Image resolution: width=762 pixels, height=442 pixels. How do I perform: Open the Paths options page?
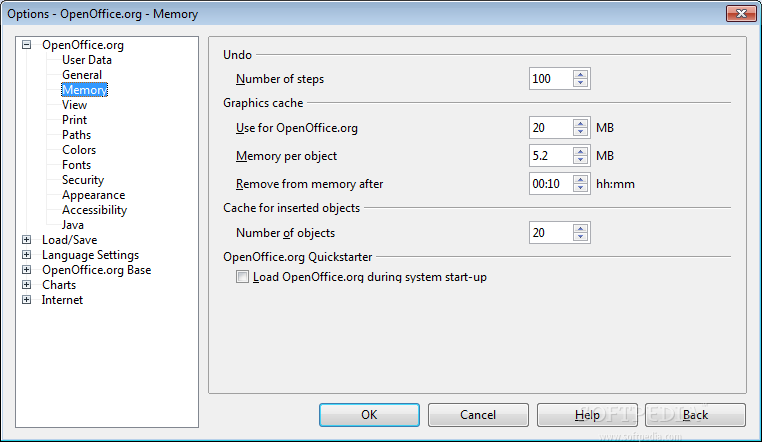pyautogui.click(x=76, y=135)
